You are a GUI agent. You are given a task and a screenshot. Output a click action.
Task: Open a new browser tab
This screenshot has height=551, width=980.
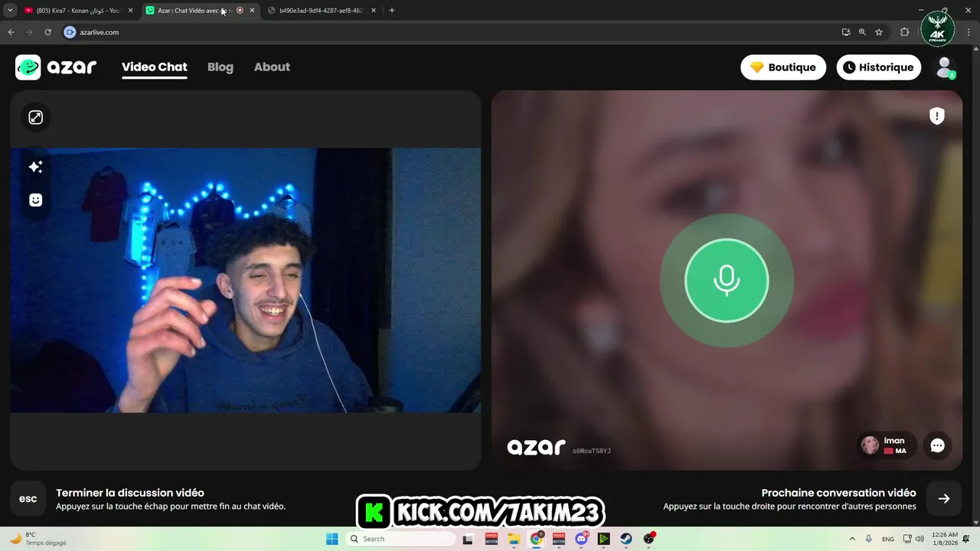(x=392, y=11)
